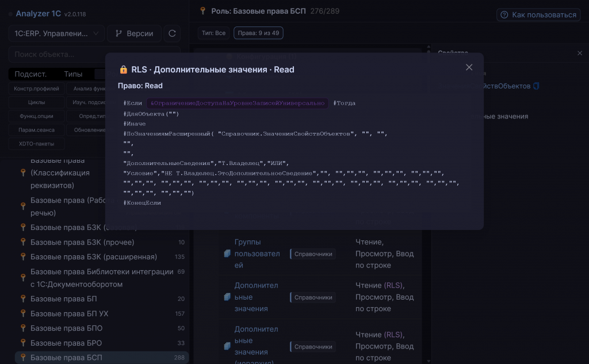Select role Базовые права БРО
Screen dimensions: 589x364
[x=101, y=343]
